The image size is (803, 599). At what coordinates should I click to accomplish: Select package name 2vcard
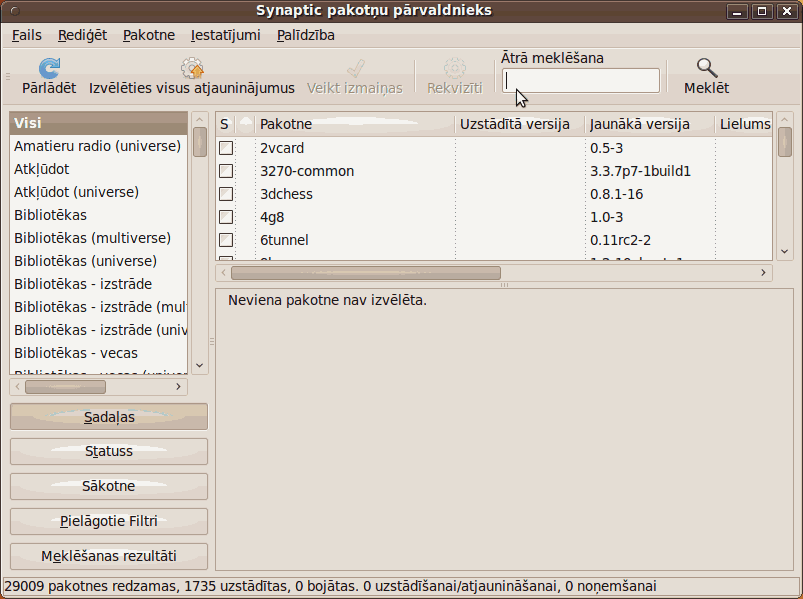(282, 148)
